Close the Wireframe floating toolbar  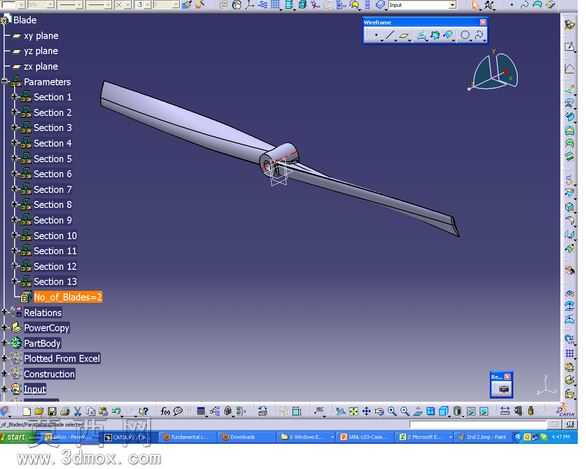coord(483,22)
